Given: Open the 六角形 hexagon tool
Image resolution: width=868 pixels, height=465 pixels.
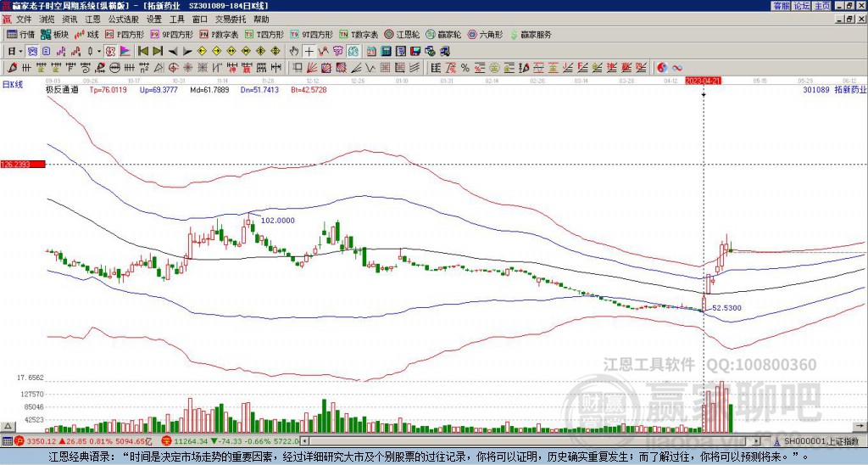Looking at the screenshot, I should tap(485, 34).
